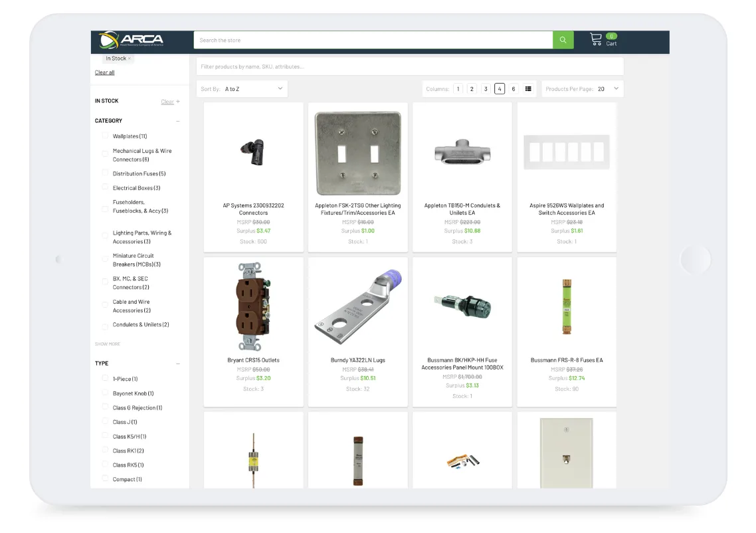
Task: Check Lighting Parts, Wiring & Accessories category
Action: coord(105,236)
